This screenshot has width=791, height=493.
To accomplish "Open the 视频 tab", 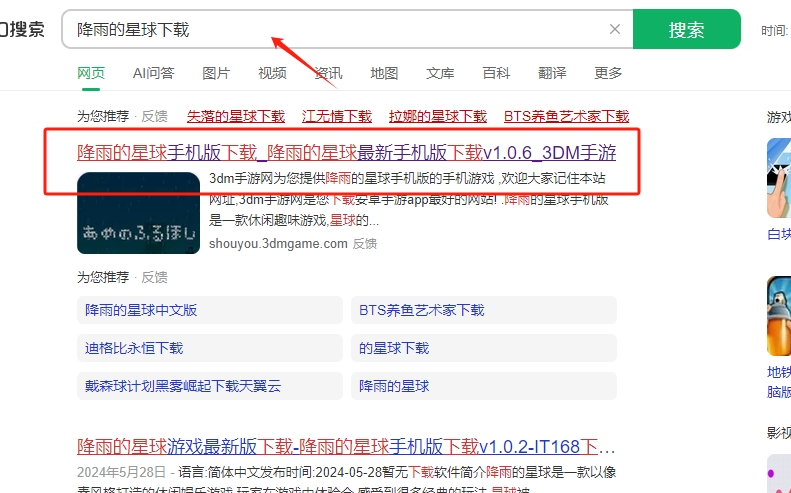I will pos(272,73).
